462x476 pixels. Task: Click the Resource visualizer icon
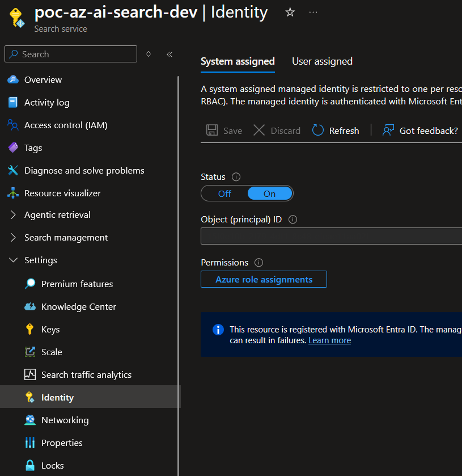[12, 193]
